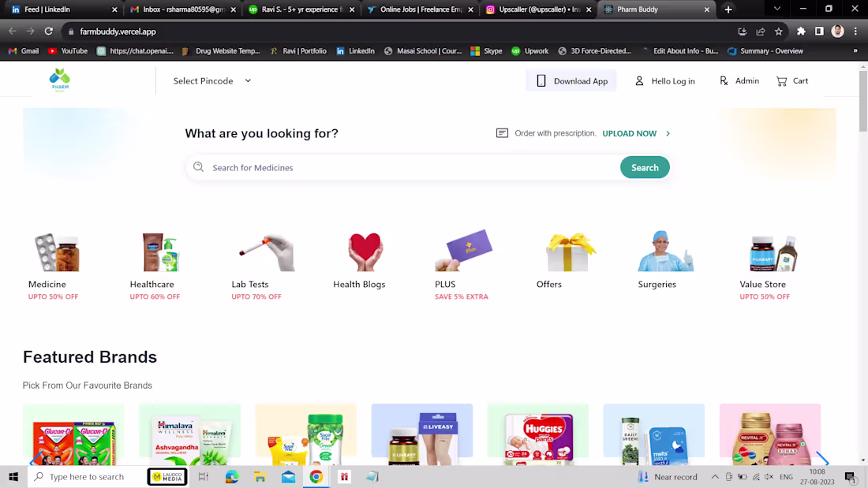This screenshot has width=868, height=488.
Task: Open the Value Store bottle icon
Action: point(773,251)
